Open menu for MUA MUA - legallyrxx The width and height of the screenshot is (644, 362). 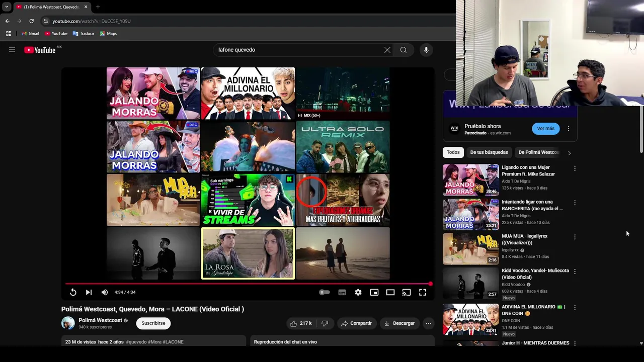click(x=575, y=237)
